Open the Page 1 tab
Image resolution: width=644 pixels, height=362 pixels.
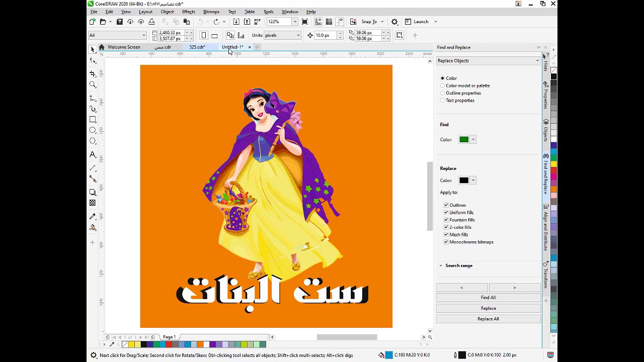pyautogui.click(x=169, y=337)
